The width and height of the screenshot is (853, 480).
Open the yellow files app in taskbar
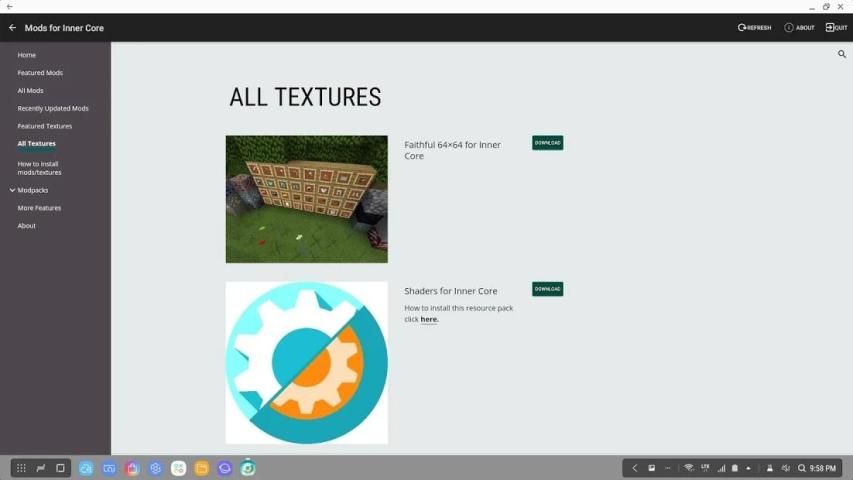pos(201,468)
